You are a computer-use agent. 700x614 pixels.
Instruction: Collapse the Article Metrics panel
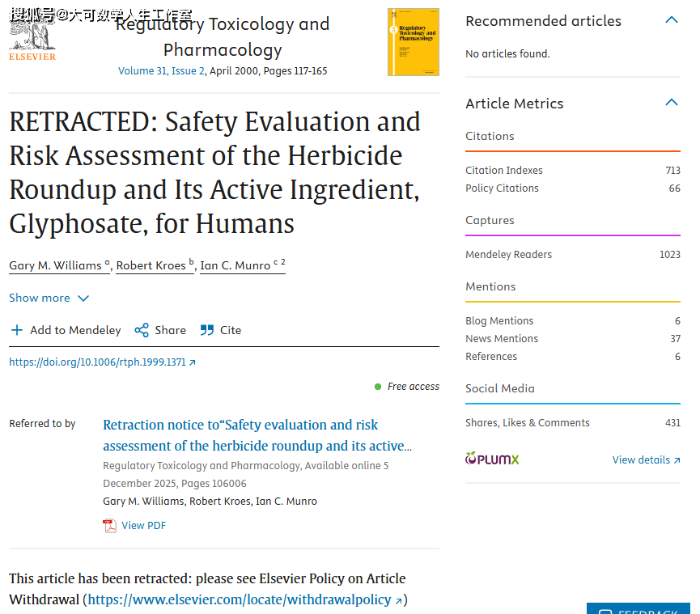(671, 103)
